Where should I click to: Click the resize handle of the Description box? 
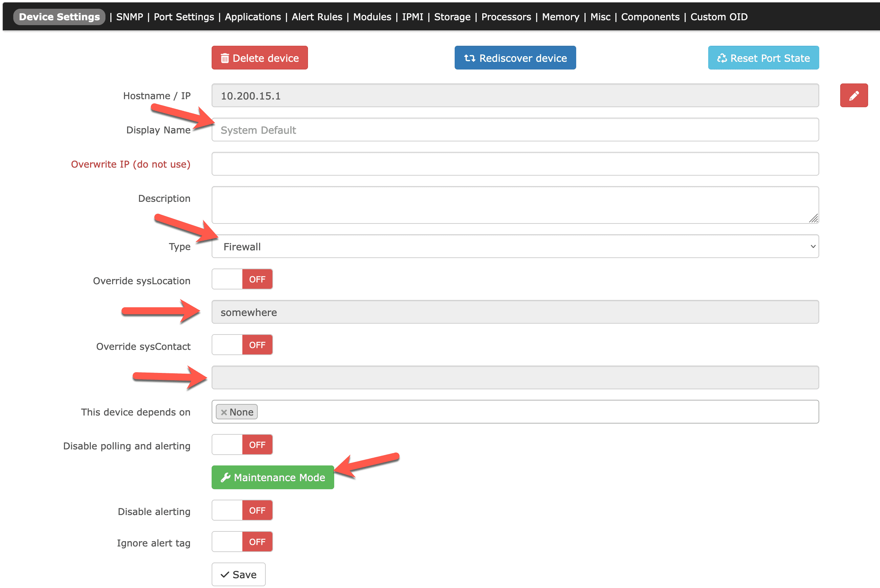click(x=813, y=218)
